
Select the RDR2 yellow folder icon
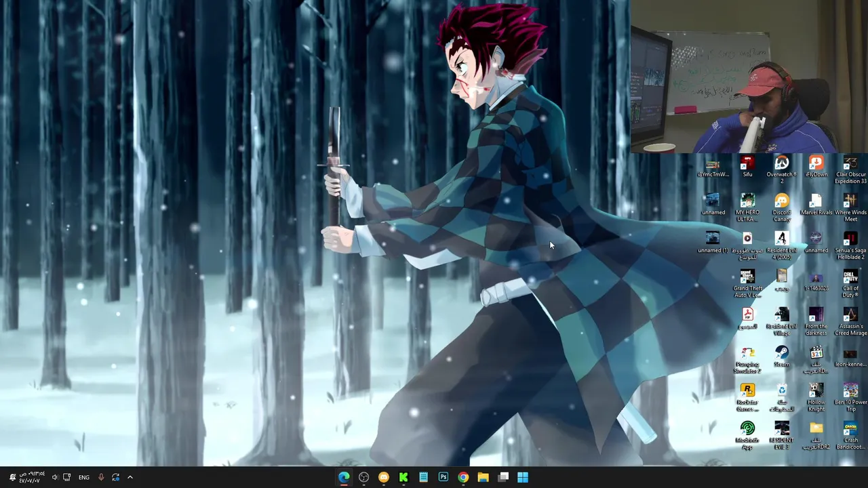tap(816, 435)
